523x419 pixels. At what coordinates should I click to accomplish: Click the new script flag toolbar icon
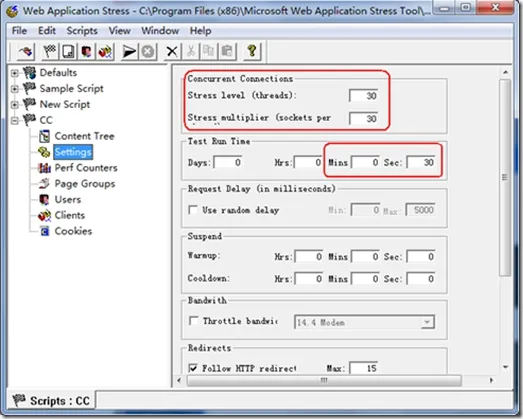[x=50, y=51]
